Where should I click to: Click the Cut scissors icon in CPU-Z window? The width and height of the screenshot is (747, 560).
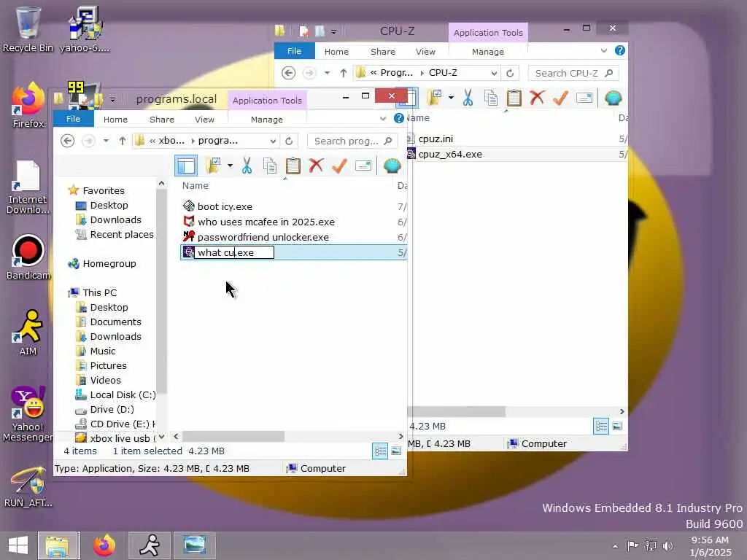pos(468,98)
